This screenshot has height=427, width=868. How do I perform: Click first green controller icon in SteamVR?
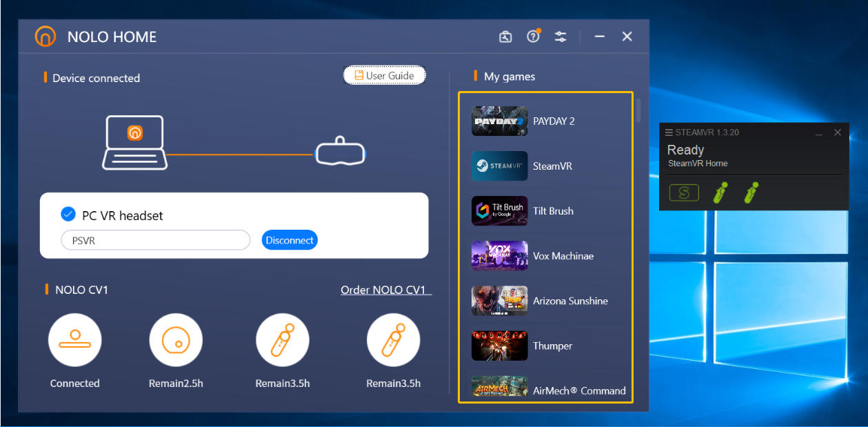[719, 192]
